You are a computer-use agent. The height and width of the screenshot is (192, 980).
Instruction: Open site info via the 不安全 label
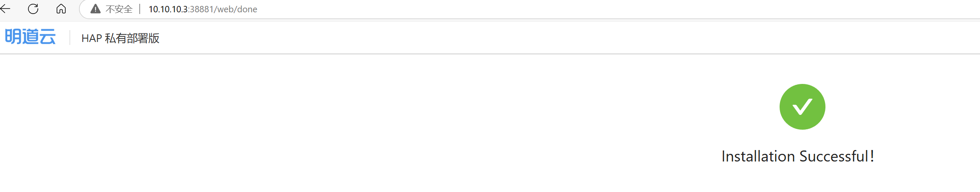click(x=119, y=9)
